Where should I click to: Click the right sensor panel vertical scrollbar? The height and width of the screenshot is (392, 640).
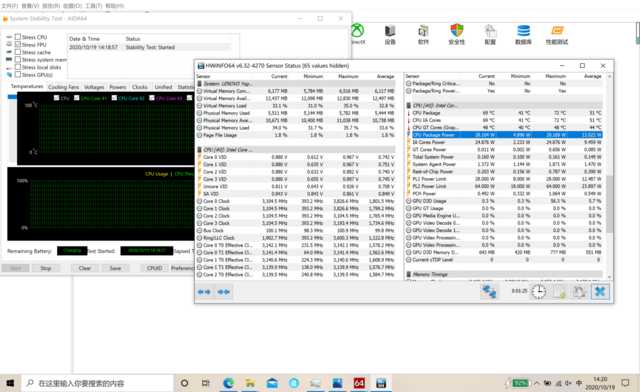click(609, 204)
